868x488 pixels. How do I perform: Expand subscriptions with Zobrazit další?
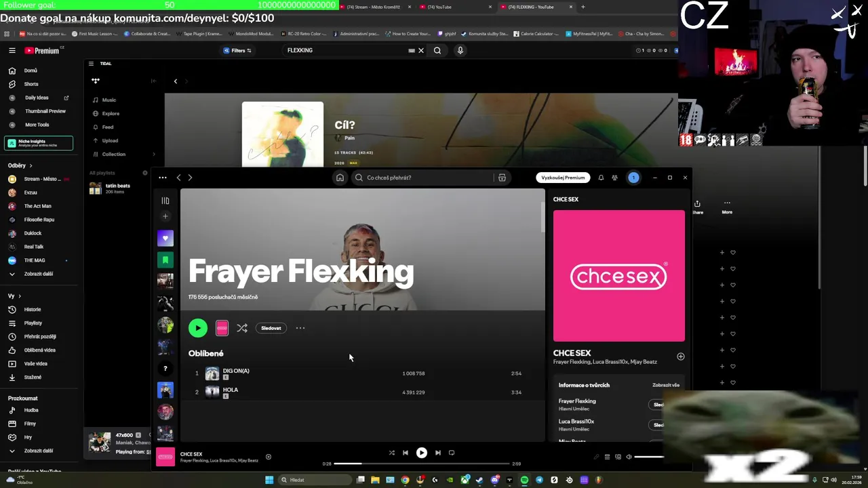pos(38,274)
